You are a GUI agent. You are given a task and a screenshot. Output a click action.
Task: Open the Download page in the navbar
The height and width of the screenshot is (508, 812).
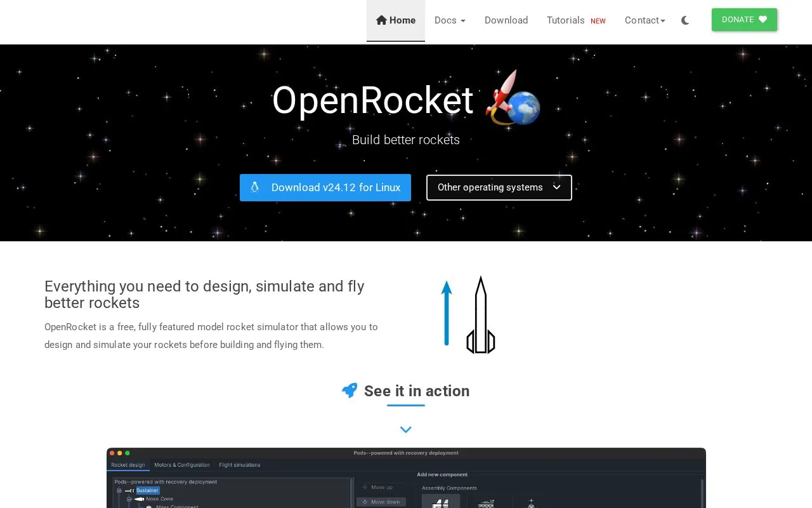(x=506, y=20)
